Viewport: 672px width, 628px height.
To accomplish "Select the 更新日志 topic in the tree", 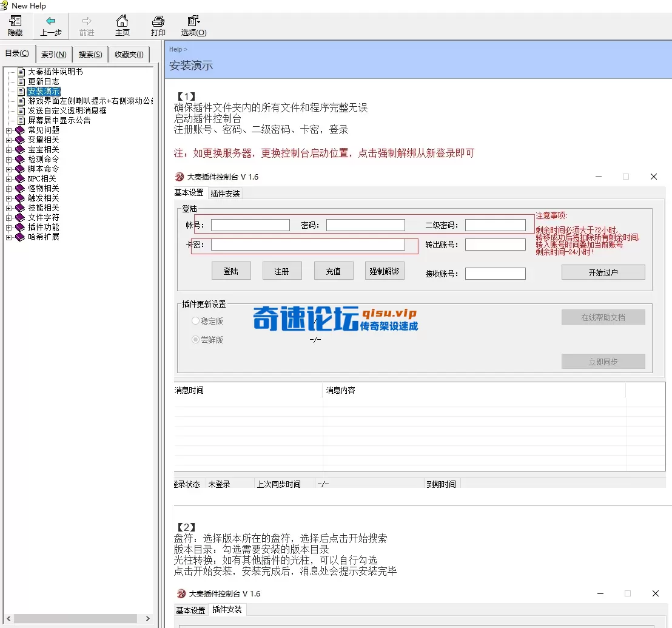I will (42, 81).
